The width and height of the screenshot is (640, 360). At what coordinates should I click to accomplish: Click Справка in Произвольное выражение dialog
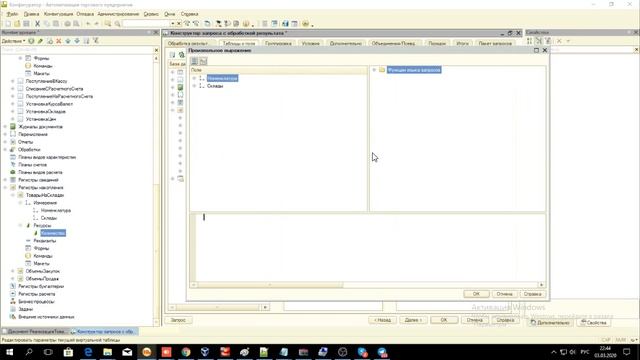(532, 294)
